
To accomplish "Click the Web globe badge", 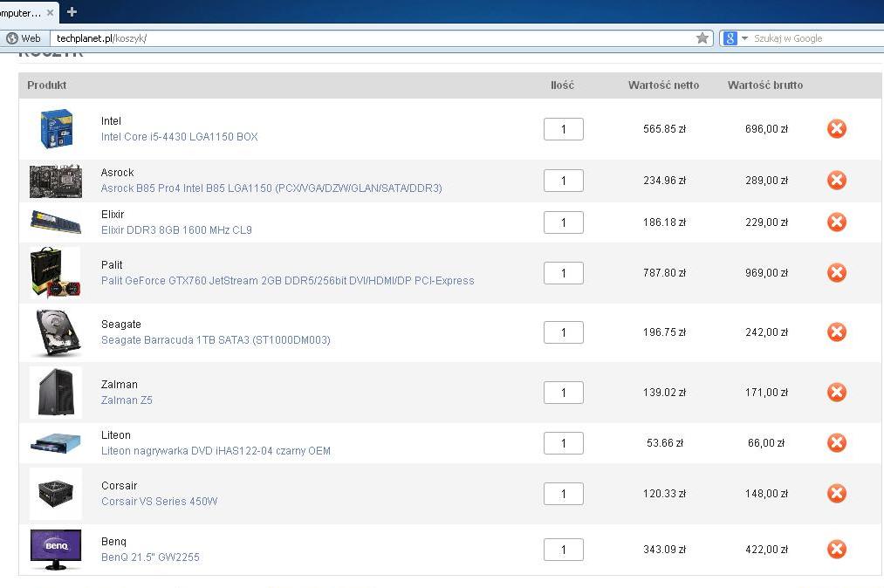I will tap(24, 38).
